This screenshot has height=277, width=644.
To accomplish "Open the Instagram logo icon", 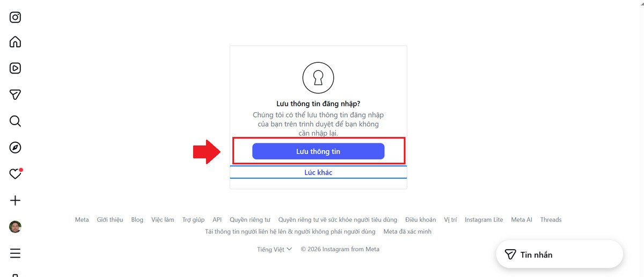I will point(16,17).
